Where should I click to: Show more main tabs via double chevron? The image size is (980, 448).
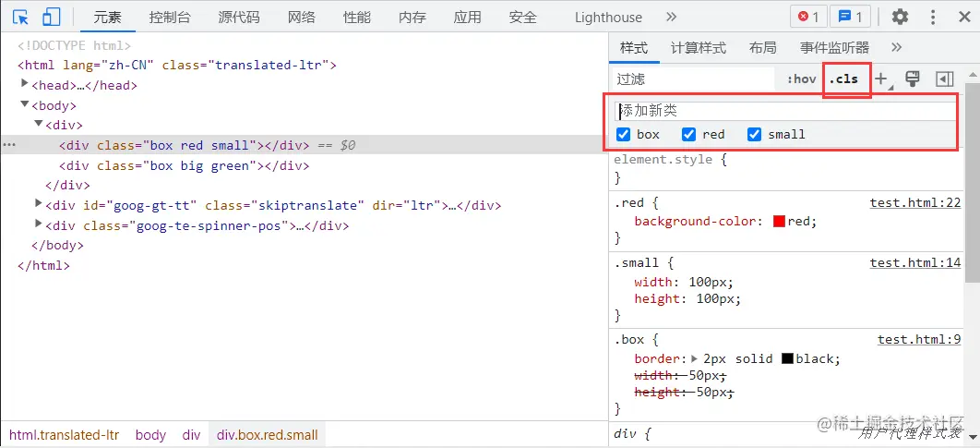(x=671, y=17)
